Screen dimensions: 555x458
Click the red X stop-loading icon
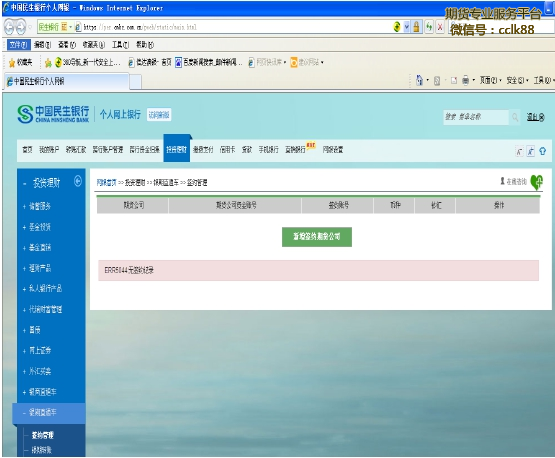(440, 27)
